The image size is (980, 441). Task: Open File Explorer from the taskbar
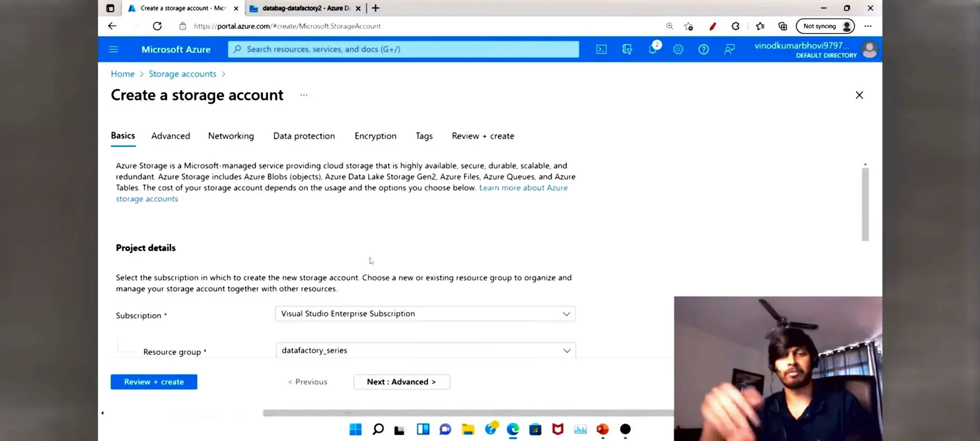[468, 430]
